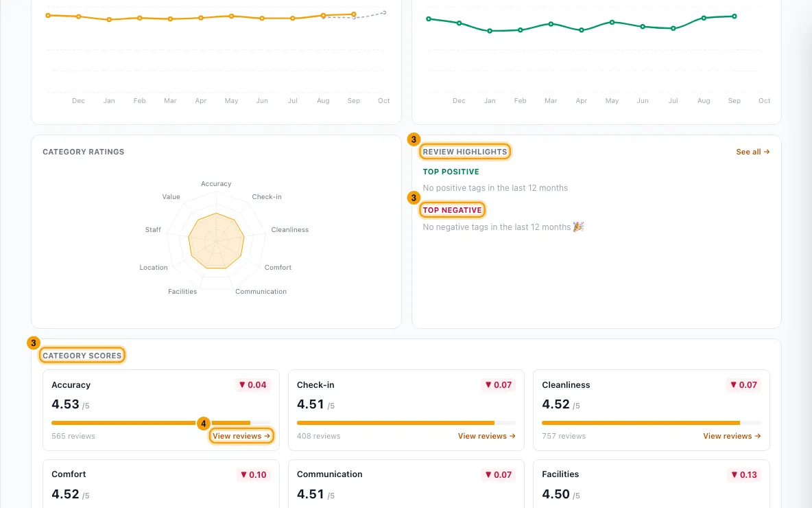Click the Comfort 0.10 decrease badge
This screenshot has height=508, width=812.
point(253,474)
